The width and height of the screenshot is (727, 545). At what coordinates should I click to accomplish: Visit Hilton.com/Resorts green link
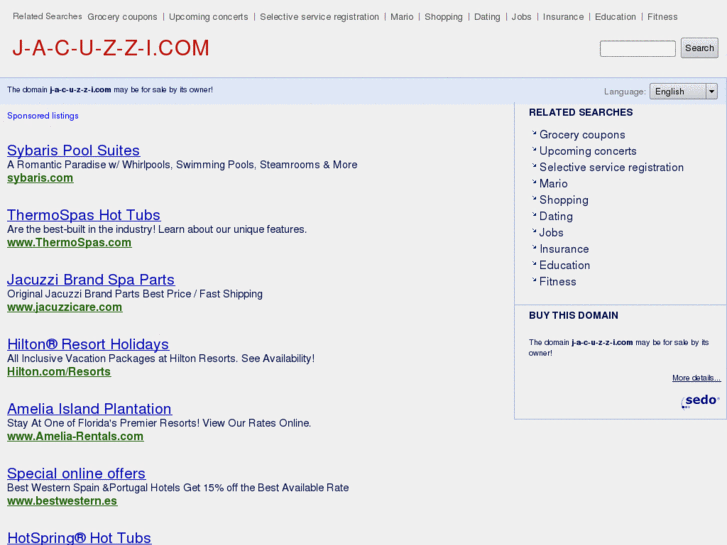(x=59, y=372)
